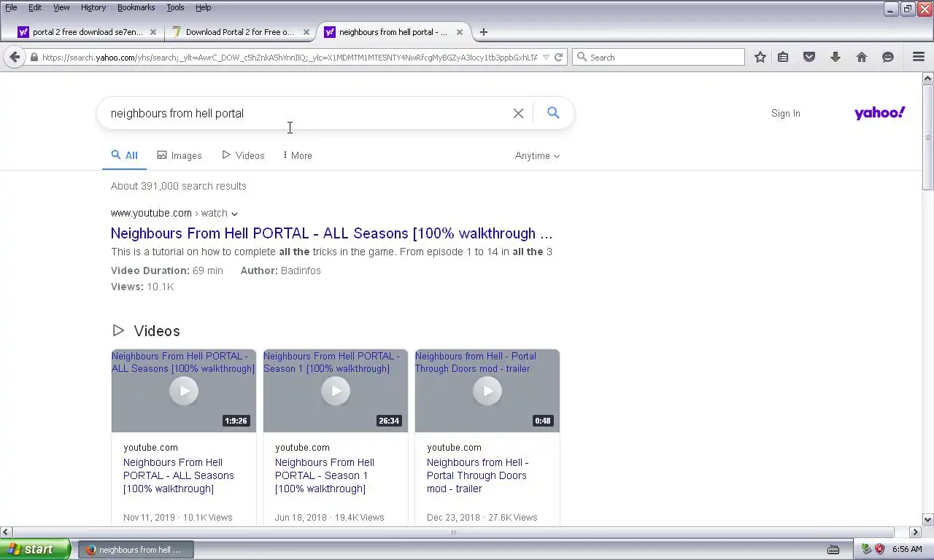Viewport: 934px width, 560px height.
Task: Close the 'Download Portal 2 for Free' tab
Action: pos(306,32)
